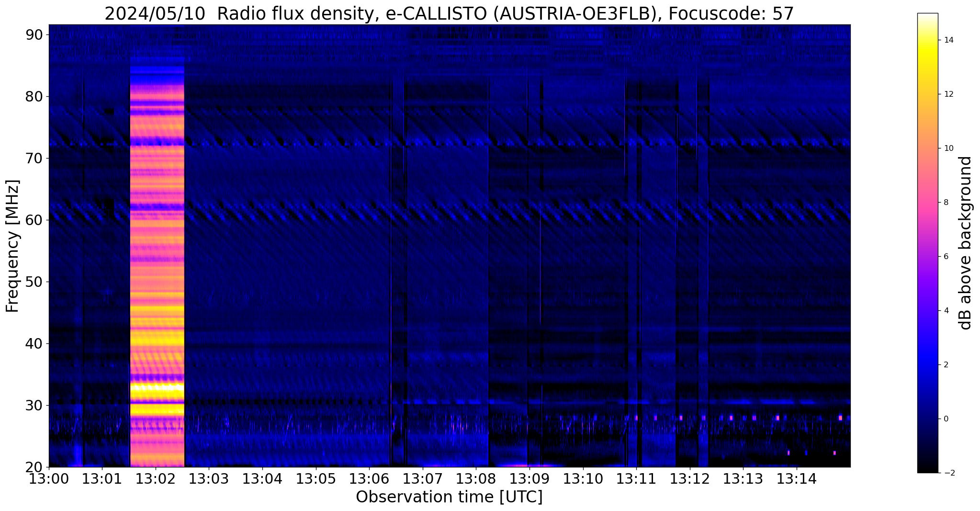Select the 13:02 time tick label
The image size is (980, 511).
pyautogui.click(x=156, y=478)
